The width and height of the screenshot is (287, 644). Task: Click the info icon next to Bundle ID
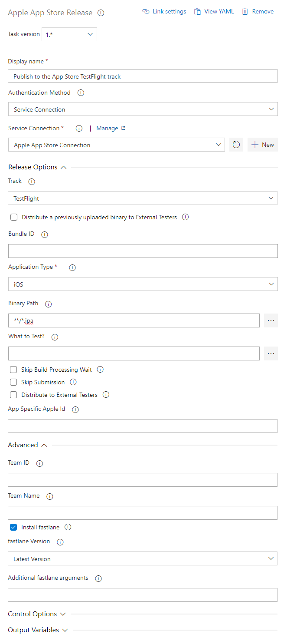44,234
